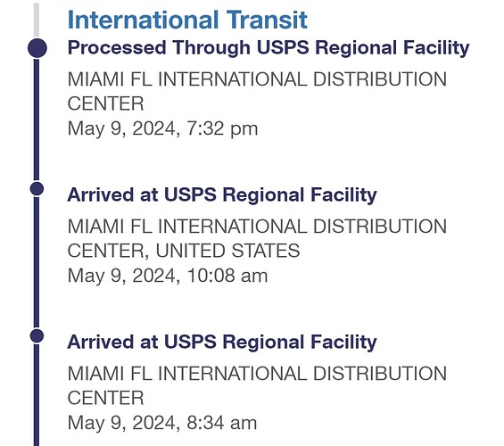Click Arrived at USPS Regional Facility, 8:34 am entry
504x446 pixels.
pos(222,342)
